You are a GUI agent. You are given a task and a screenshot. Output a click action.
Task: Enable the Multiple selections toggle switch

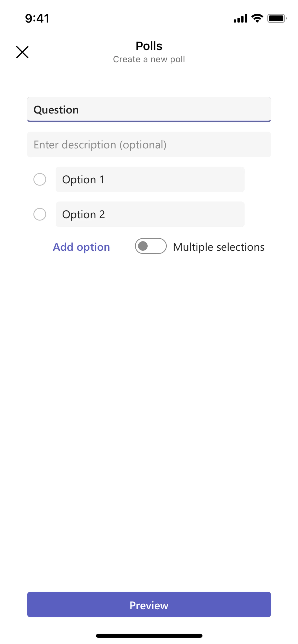151,246
